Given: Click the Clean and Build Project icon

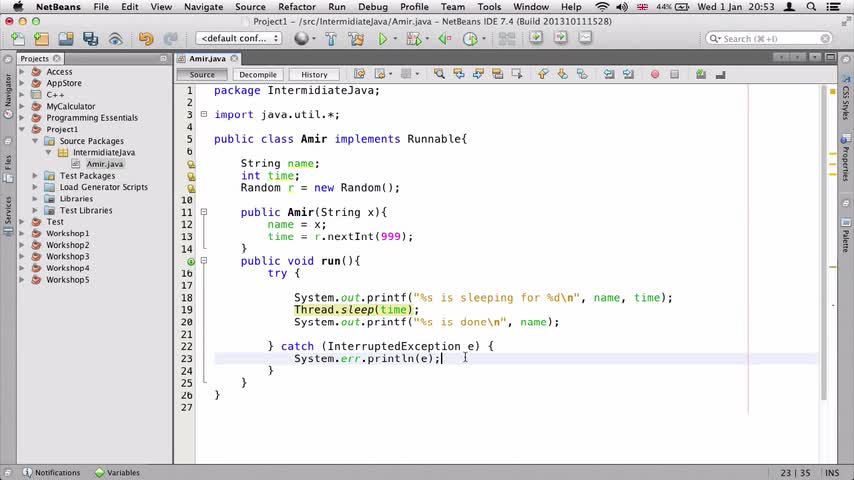Looking at the screenshot, I should (356, 39).
